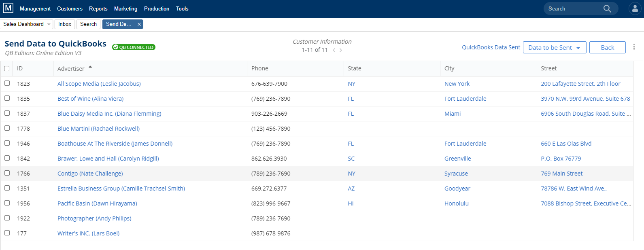The height and width of the screenshot is (250, 644).
Task: Click the Back button
Action: pyautogui.click(x=608, y=47)
